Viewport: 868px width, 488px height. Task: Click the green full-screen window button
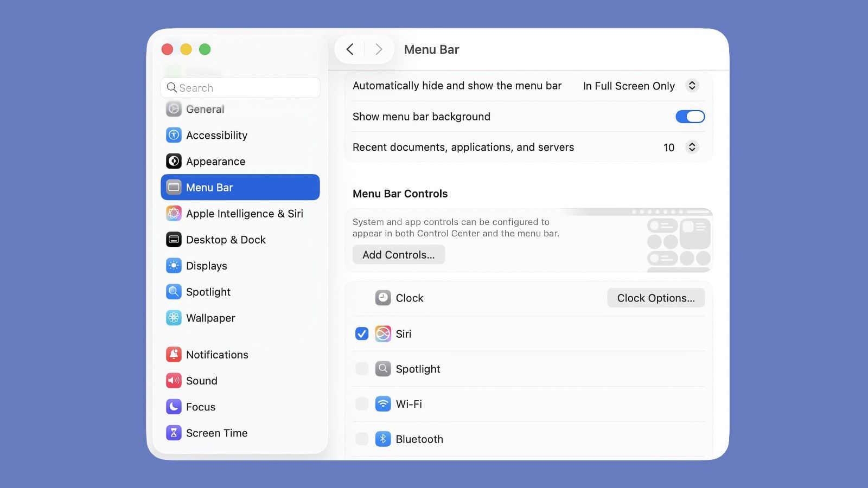click(205, 49)
